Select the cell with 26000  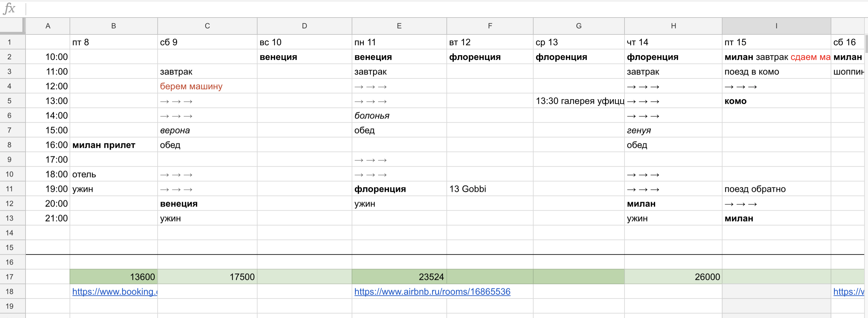pos(673,277)
